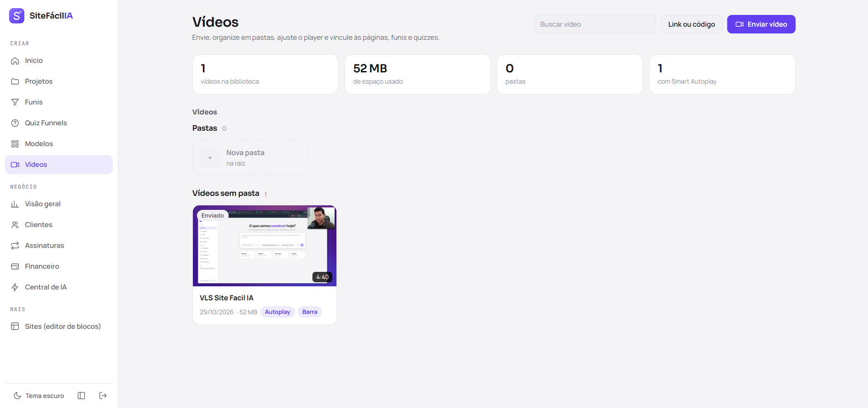Create a Nova pasta na raiz
868x408 pixels.
click(x=250, y=157)
